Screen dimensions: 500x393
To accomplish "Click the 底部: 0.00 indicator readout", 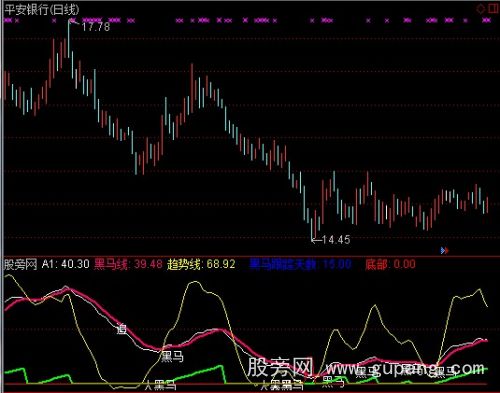I will click(x=390, y=264).
